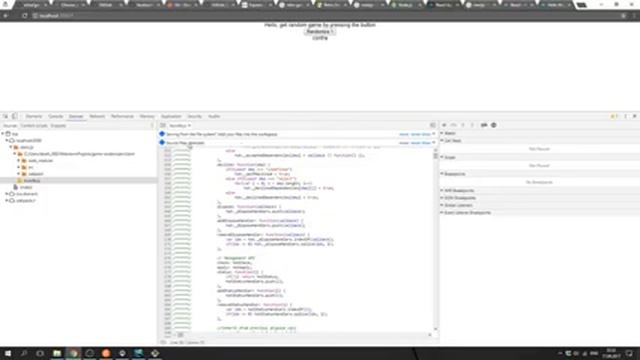This screenshot has height=360, width=640.
Task: Collapse the localhost tree node
Action: (7, 140)
